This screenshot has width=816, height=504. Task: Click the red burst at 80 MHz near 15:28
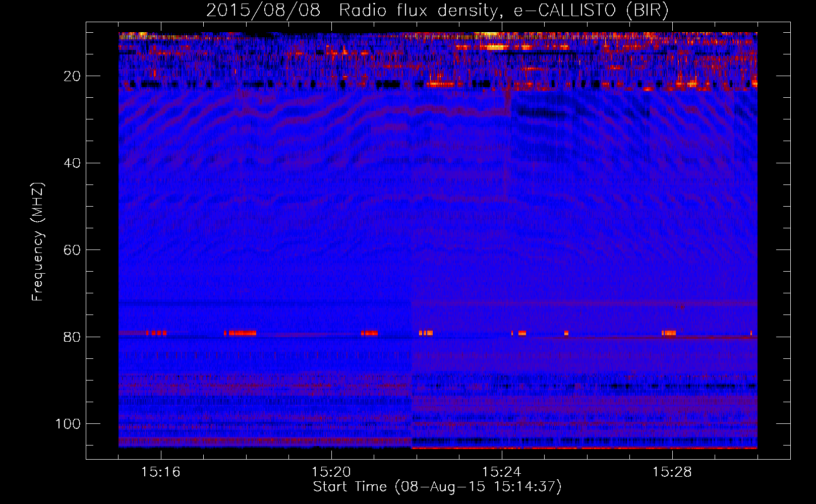669,333
